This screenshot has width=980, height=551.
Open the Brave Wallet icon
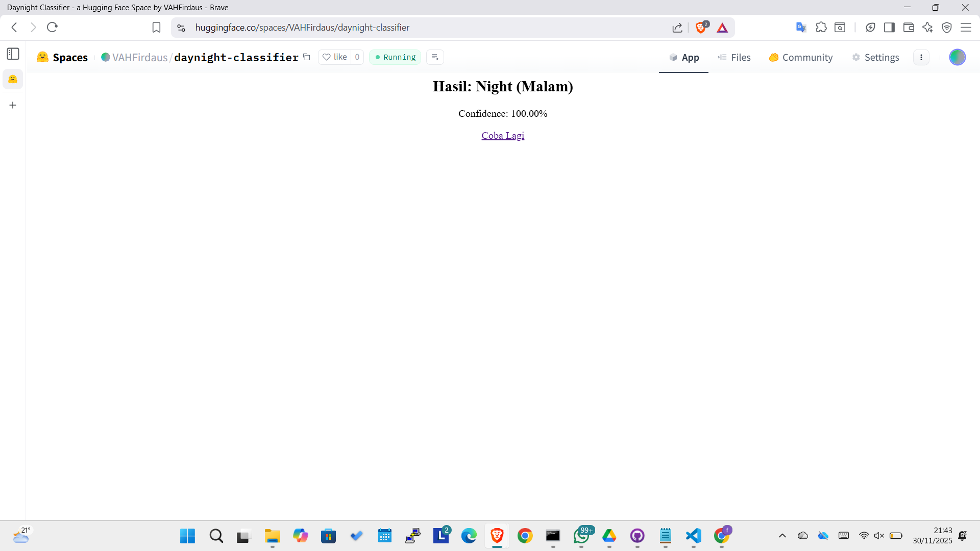(x=909, y=28)
